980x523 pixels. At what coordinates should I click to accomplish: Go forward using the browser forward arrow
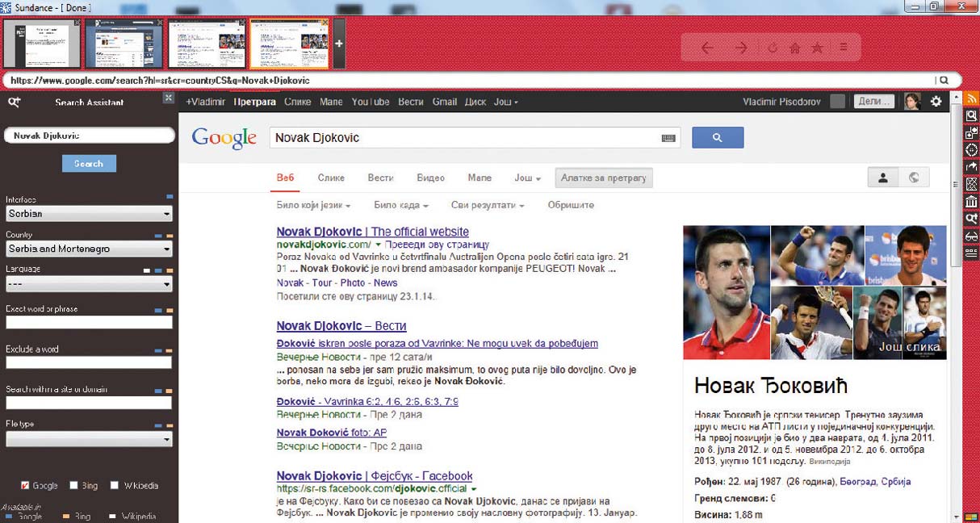point(741,48)
